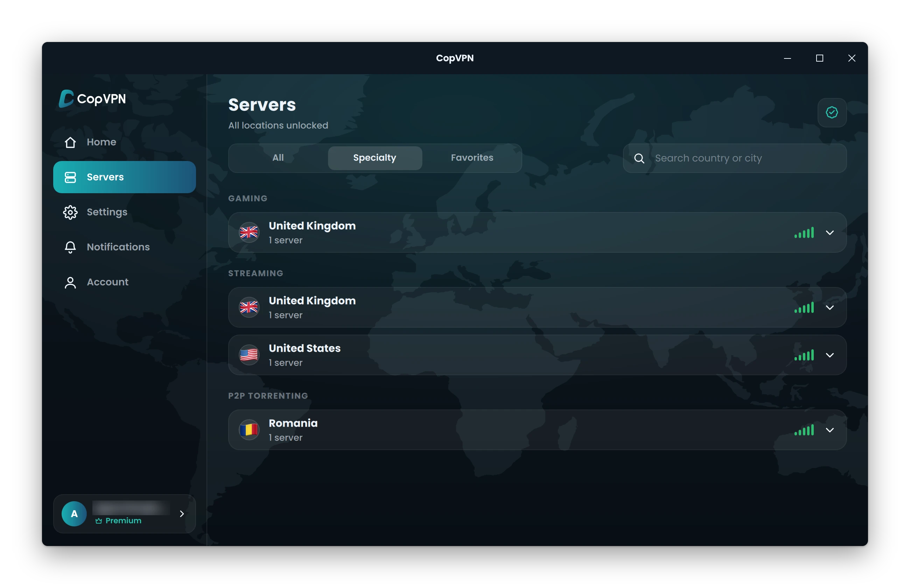The image size is (910, 588).
Task: Click the Streaming United Kingdom signal bars
Action: tap(804, 307)
